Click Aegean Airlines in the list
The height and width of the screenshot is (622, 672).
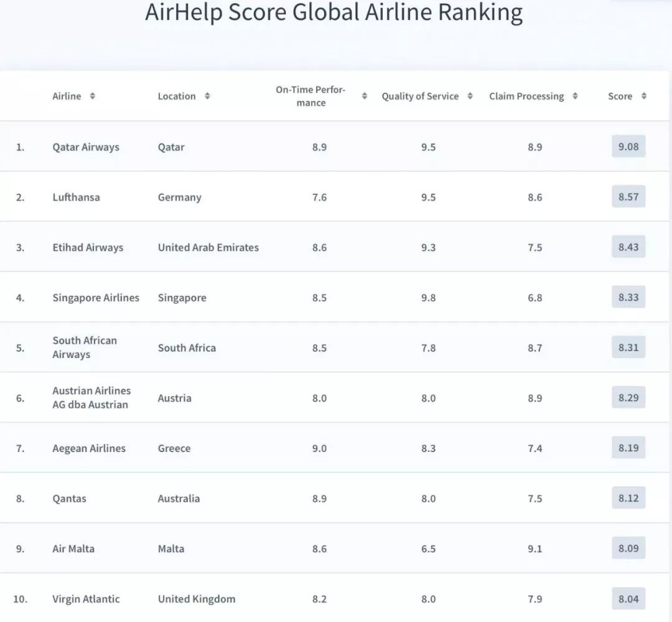[x=89, y=448]
